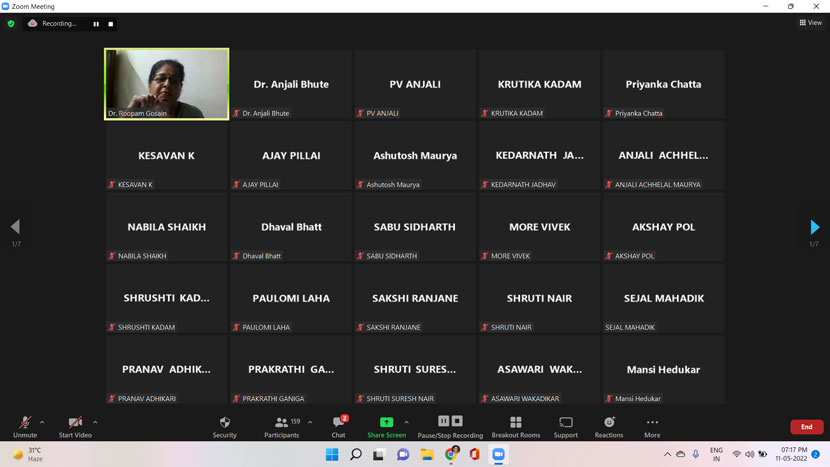Click the red End button
The height and width of the screenshot is (467, 830).
click(x=806, y=427)
